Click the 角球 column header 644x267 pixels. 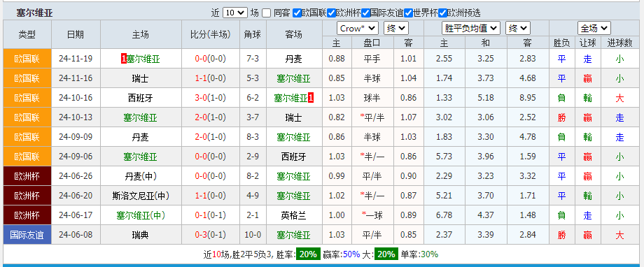[x=253, y=34]
